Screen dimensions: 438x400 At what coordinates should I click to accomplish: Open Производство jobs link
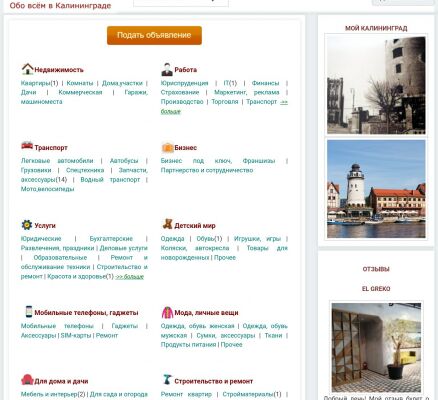click(182, 102)
